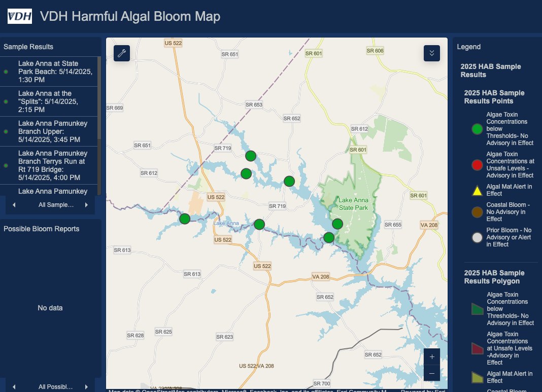Screen dimensions: 542x392
Task: Click the "Prior Bloom - No Advisory or Alert" legend text
Action: point(509,237)
